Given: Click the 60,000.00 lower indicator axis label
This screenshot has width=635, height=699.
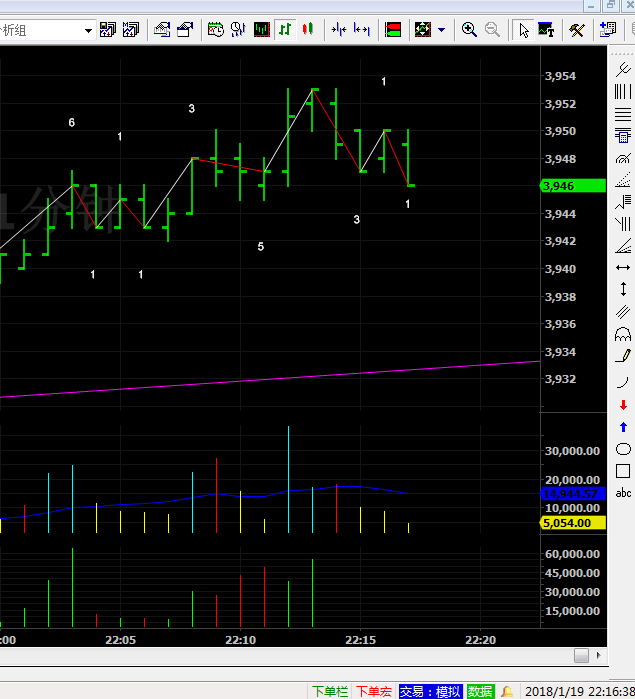Looking at the screenshot, I should click(x=572, y=554).
